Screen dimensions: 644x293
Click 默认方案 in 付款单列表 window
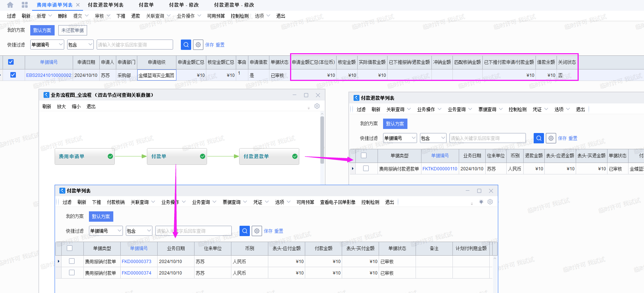click(x=101, y=217)
